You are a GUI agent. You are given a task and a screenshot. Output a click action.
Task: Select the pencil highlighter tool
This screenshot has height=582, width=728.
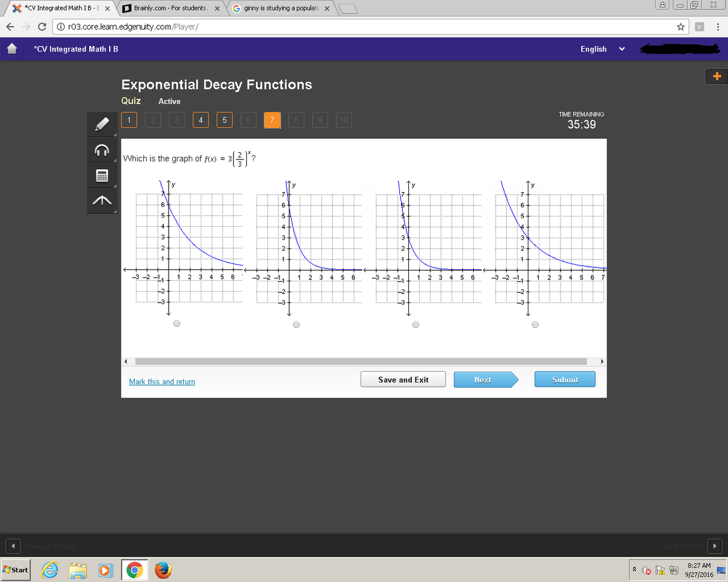pos(101,124)
